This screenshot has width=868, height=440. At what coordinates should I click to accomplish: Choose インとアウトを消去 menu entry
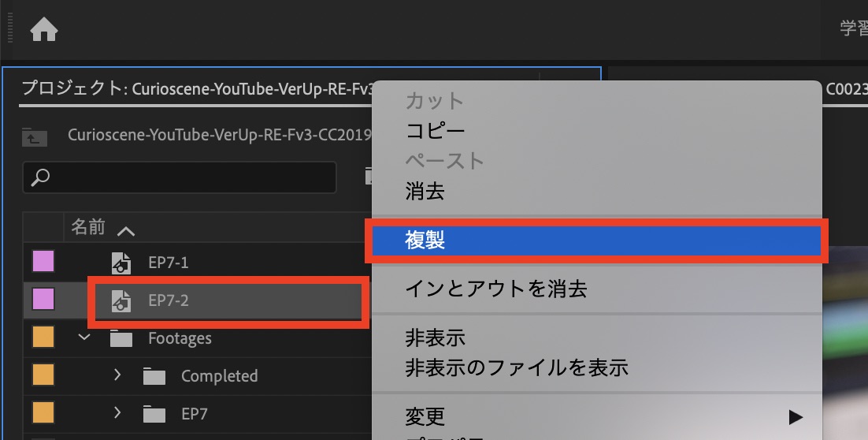coord(597,289)
